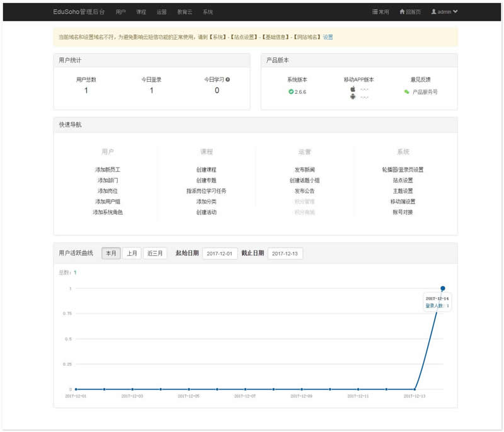The image size is (504, 432).
Task: Click the Apple iOS app version icon
Action: [x=353, y=89]
